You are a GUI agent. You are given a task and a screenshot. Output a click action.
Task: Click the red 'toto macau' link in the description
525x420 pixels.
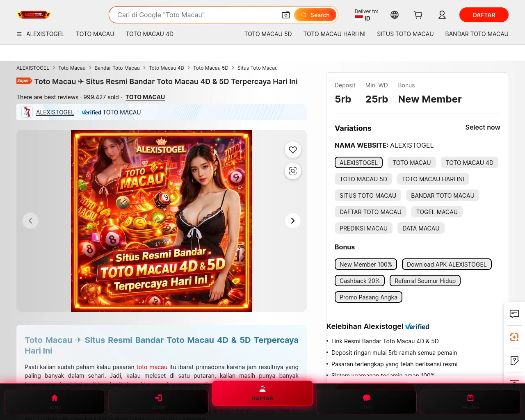152,367
